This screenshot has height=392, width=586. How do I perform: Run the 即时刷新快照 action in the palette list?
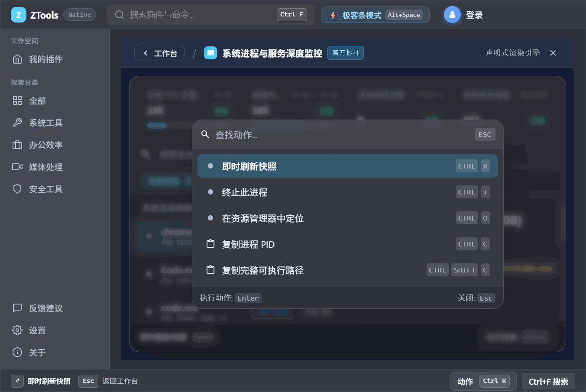[x=348, y=166]
